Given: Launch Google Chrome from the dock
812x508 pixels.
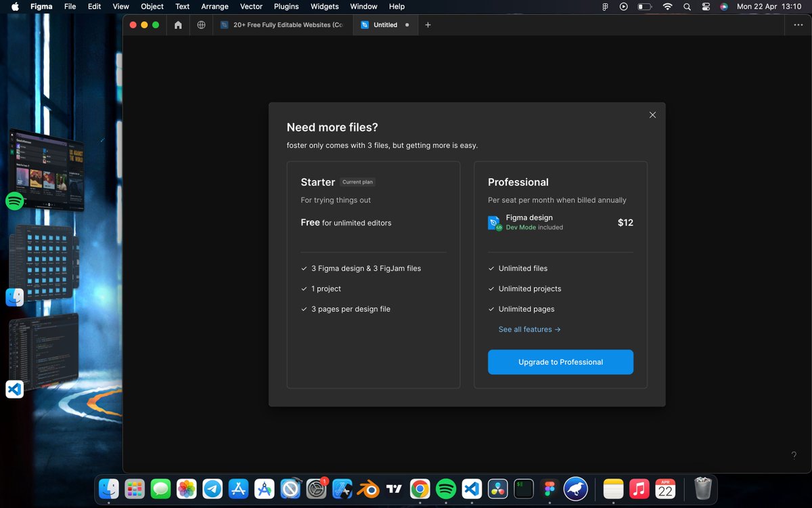Looking at the screenshot, I should point(420,488).
